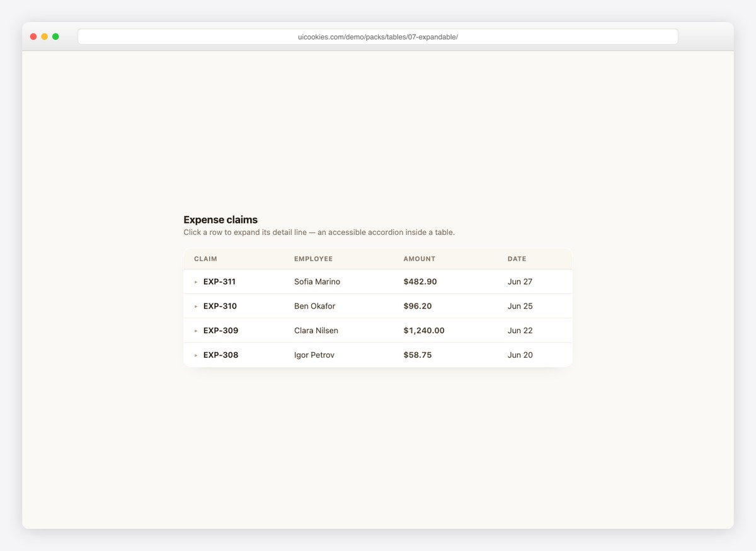Expand the EXP-310 row disclosure triangle

coord(196,307)
